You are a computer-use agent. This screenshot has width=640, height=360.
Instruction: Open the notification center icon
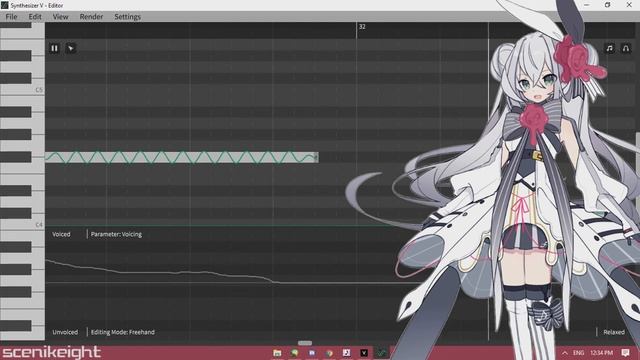pyautogui.click(x=625, y=353)
